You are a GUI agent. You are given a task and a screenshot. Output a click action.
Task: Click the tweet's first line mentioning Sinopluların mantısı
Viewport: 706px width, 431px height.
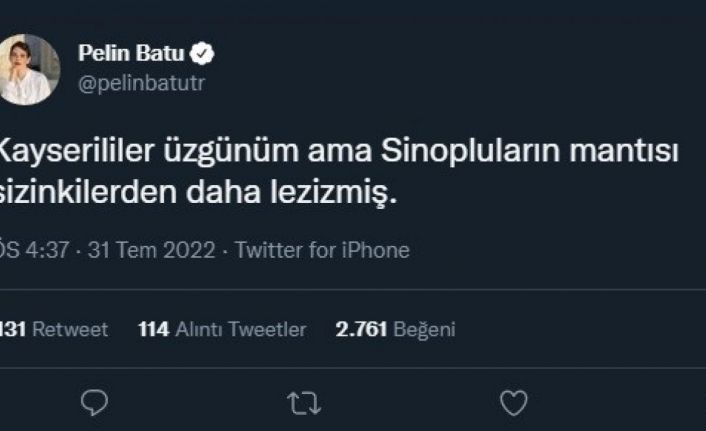pos(339,151)
